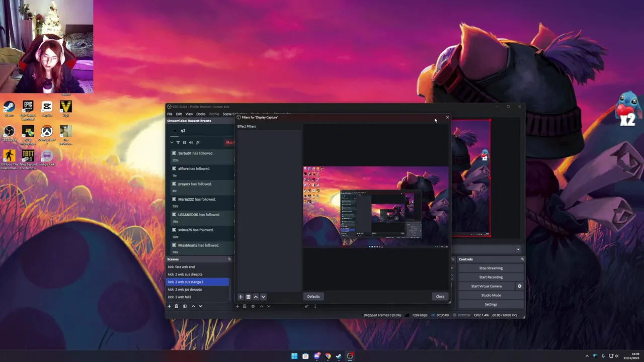644x362 pixels.
Task: Toggle the mute alerts icon in Streamlabs
Action: [x=197, y=142]
